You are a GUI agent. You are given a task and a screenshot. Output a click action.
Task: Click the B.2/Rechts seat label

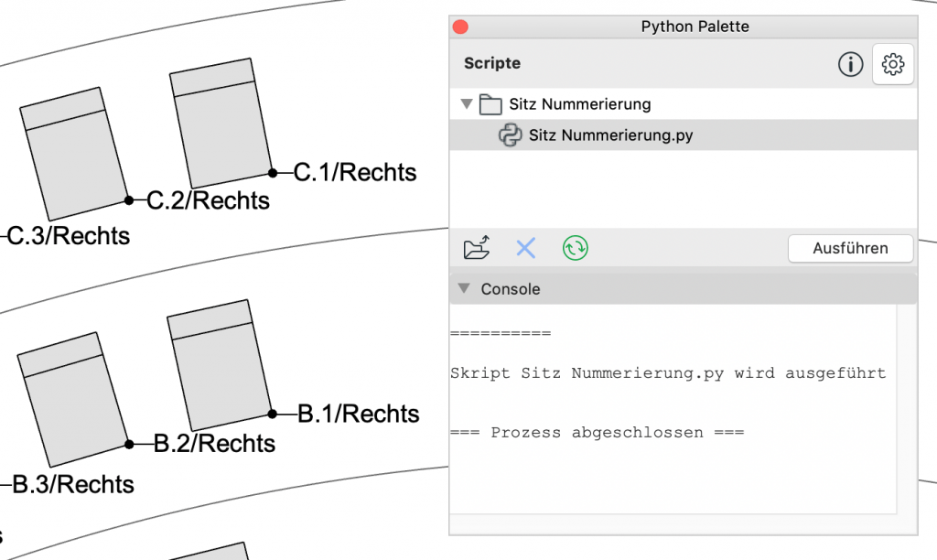pyautogui.click(x=214, y=444)
